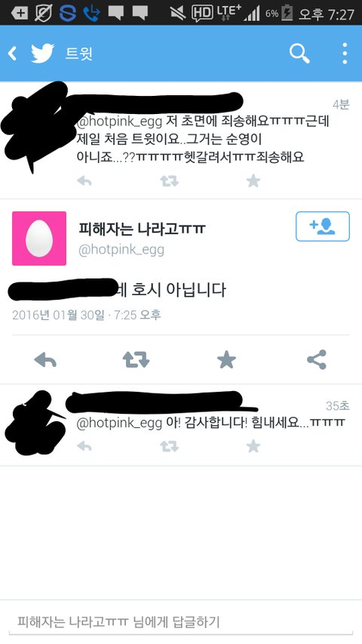Image resolution: width=362 pixels, height=644 pixels.
Task: Favorite the first reply with star icon
Action: 253,180
